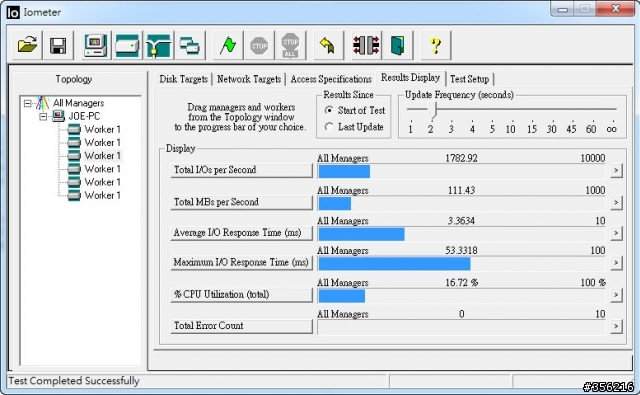This screenshot has width=640, height=395.
Task: Select the highlighted third Worker 1 entry
Action: coord(102,155)
